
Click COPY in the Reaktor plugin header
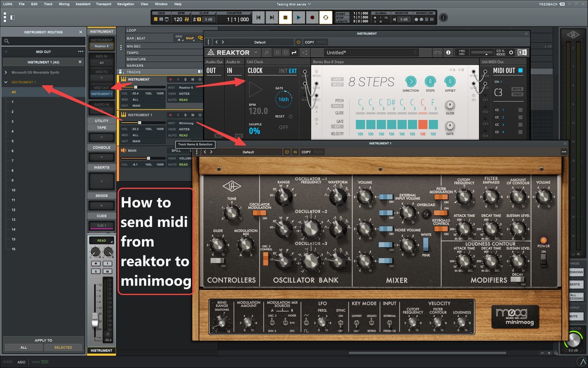[310, 42]
